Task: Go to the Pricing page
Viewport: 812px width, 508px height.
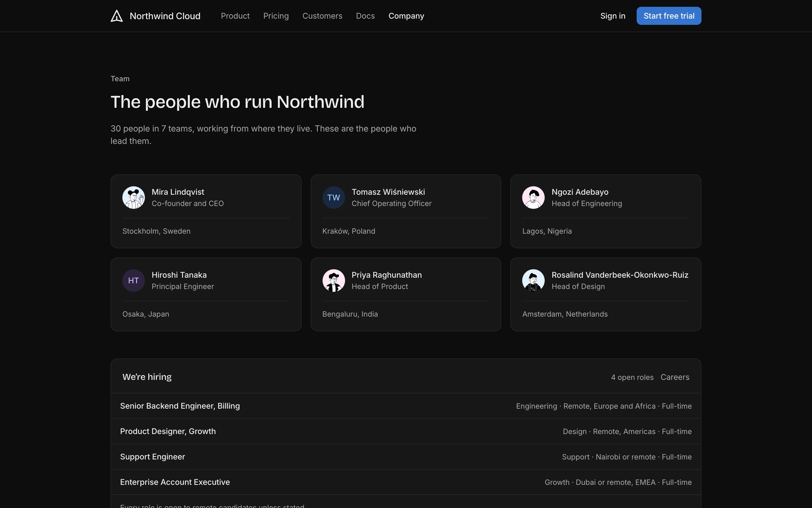Action: pos(276,16)
